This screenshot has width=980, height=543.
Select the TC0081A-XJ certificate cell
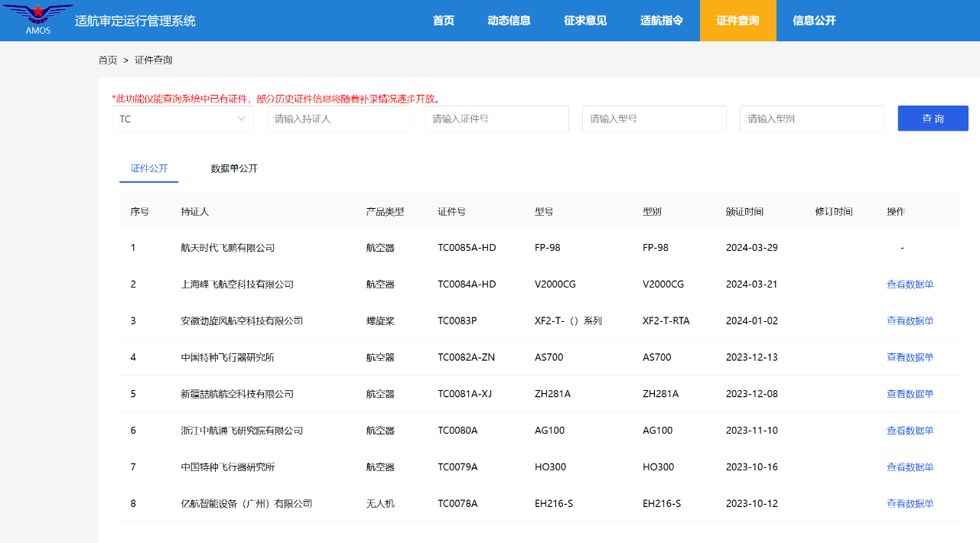465,395
